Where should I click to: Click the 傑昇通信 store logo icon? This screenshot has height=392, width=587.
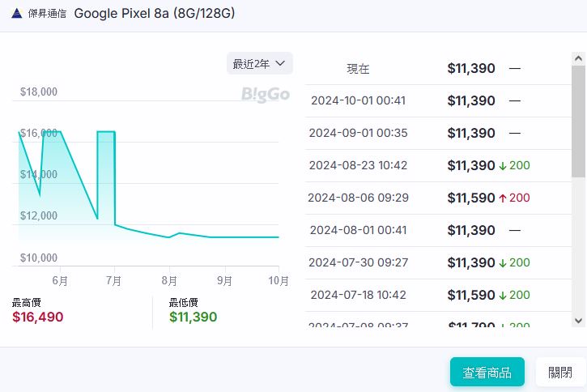15,14
